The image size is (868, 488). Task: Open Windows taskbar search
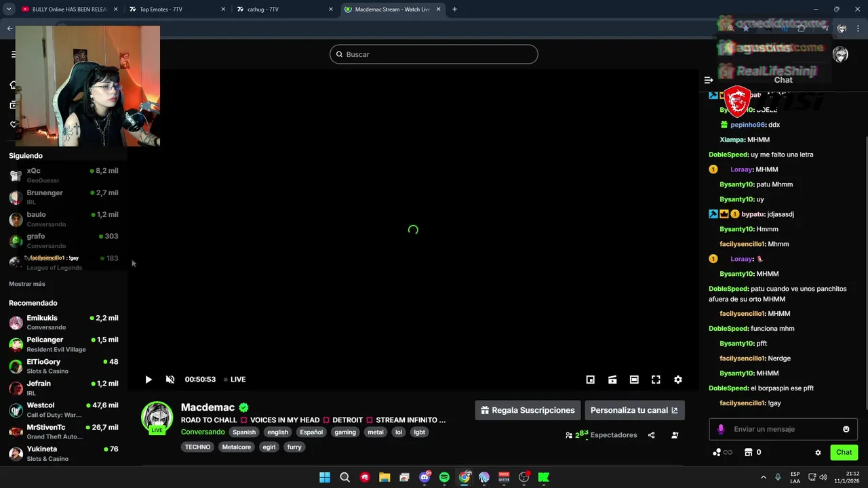pos(344,477)
